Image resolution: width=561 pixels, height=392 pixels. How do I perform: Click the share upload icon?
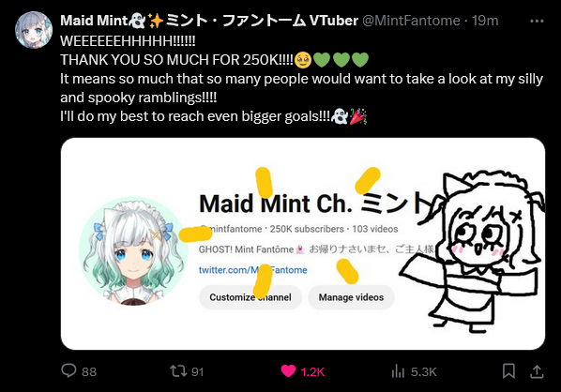(537, 371)
